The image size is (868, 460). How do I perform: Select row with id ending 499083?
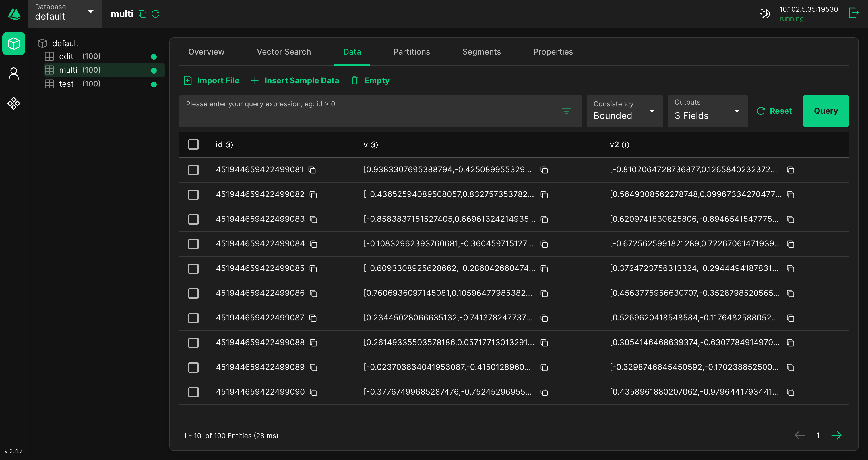(x=193, y=219)
